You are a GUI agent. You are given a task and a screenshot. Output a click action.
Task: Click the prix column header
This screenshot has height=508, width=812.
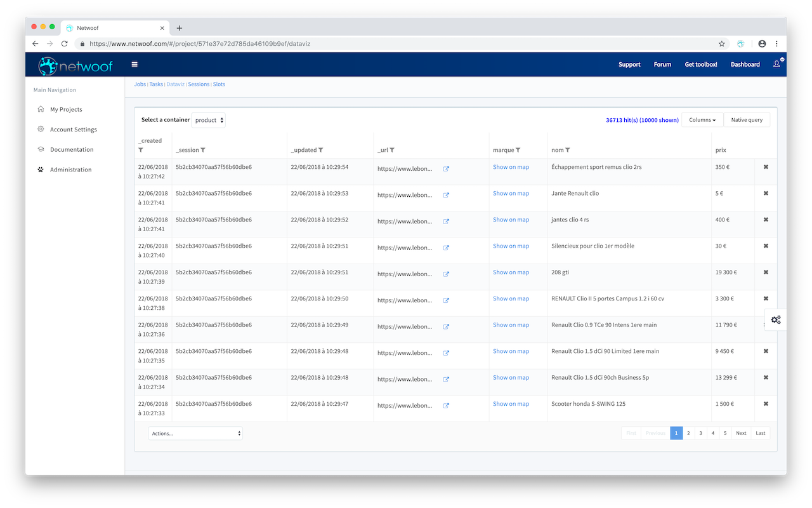[721, 150]
